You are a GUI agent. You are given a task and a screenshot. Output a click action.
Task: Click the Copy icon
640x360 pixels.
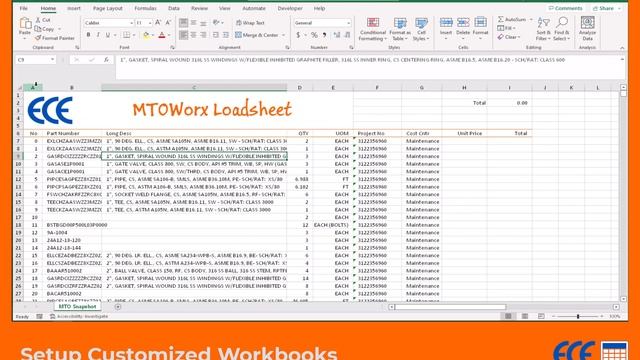click(x=38, y=29)
